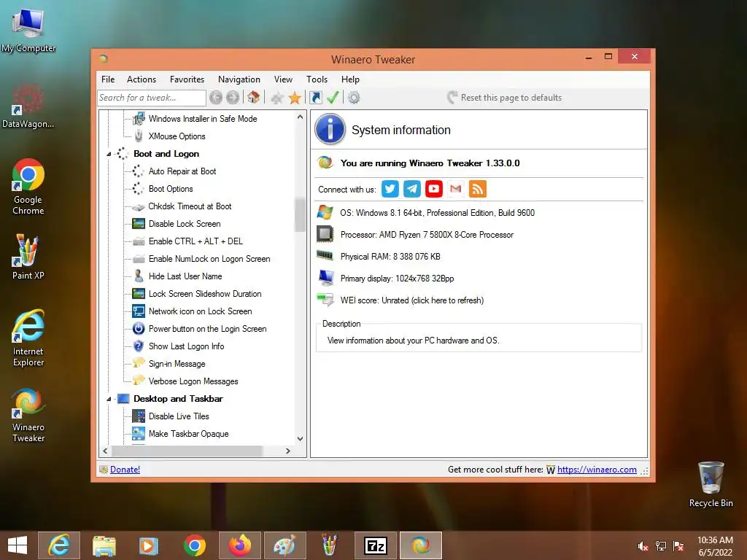The image size is (747, 560).
Task: Open the Winaero Tweaker desktop shortcut
Action: click(x=28, y=415)
